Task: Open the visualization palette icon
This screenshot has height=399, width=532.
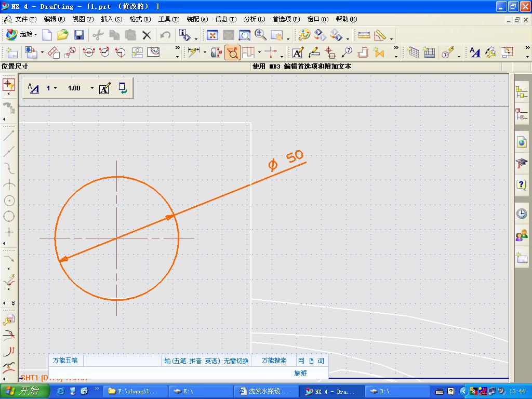Action: tap(304, 35)
